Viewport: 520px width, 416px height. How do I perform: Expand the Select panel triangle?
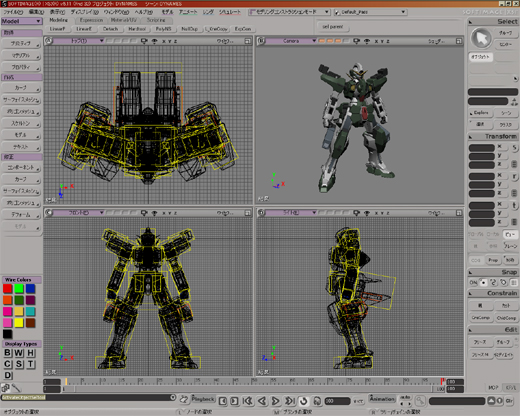pos(470,22)
